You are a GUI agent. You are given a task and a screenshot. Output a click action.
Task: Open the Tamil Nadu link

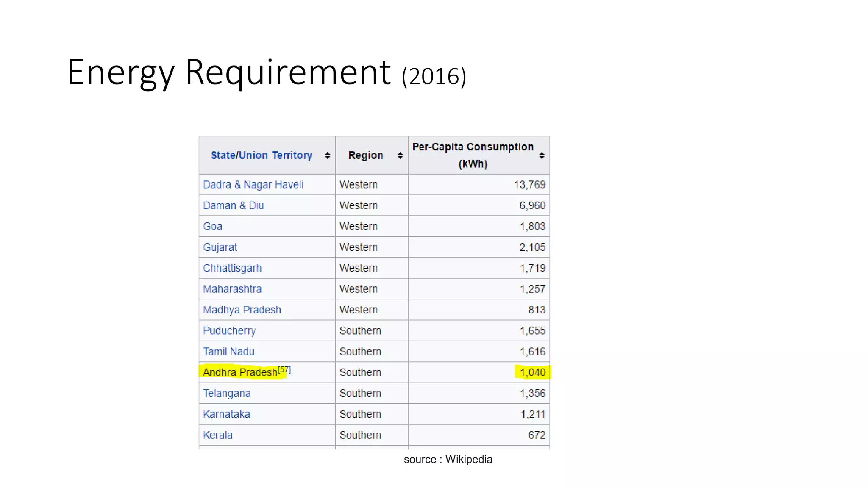click(228, 352)
